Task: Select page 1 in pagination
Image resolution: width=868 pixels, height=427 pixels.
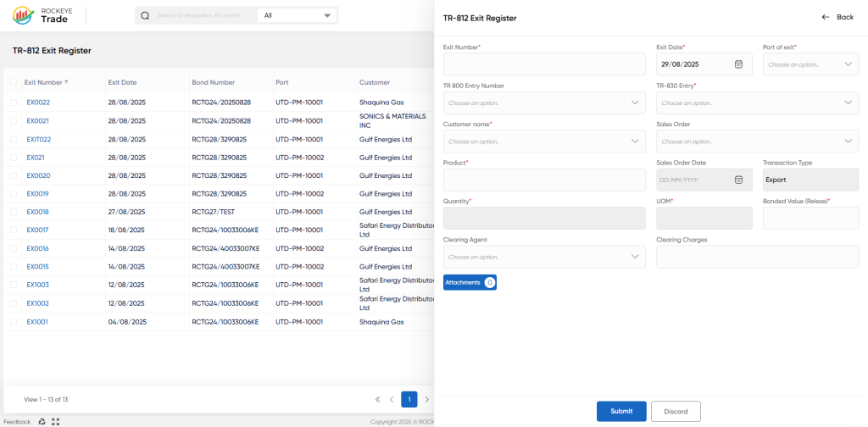Action: [409, 399]
